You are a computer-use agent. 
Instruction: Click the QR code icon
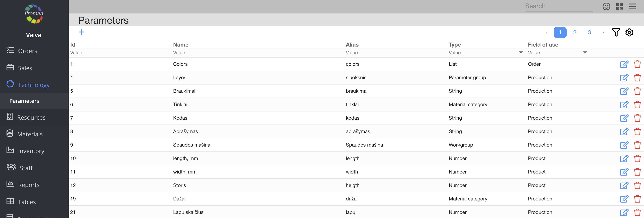(x=619, y=6)
